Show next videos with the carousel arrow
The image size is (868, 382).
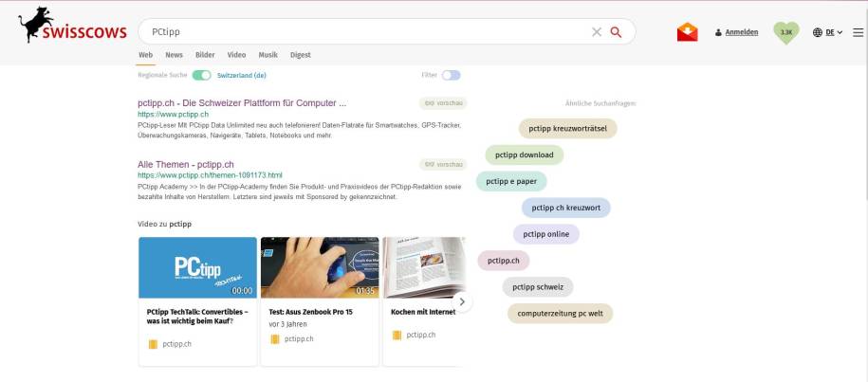[x=462, y=301]
